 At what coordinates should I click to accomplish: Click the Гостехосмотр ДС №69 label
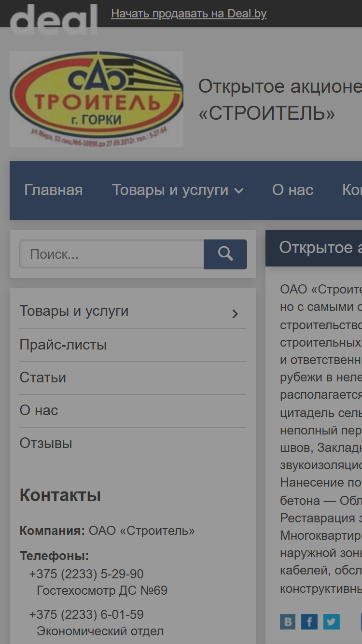tap(102, 590)
